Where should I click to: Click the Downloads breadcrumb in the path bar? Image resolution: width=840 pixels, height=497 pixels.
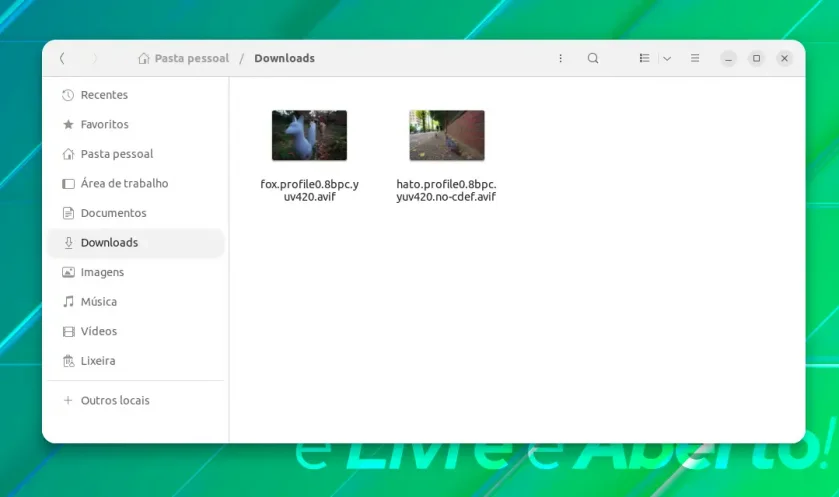pos(284,58)
